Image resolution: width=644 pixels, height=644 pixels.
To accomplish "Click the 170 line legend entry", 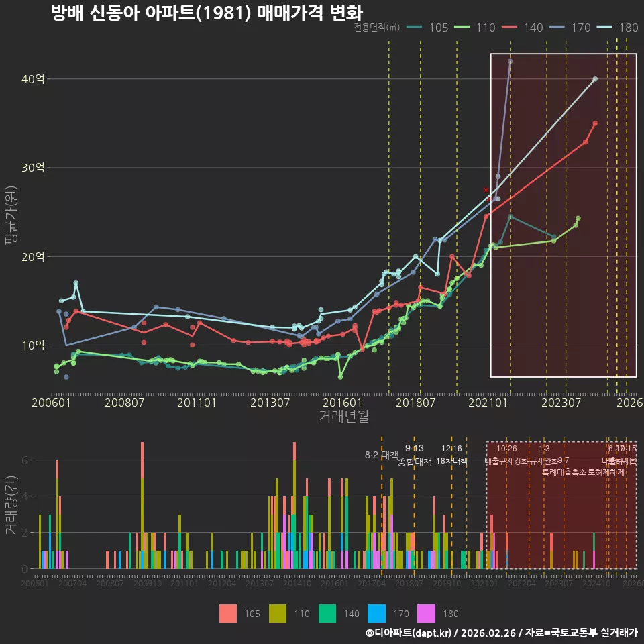I will tap(570, 28).
